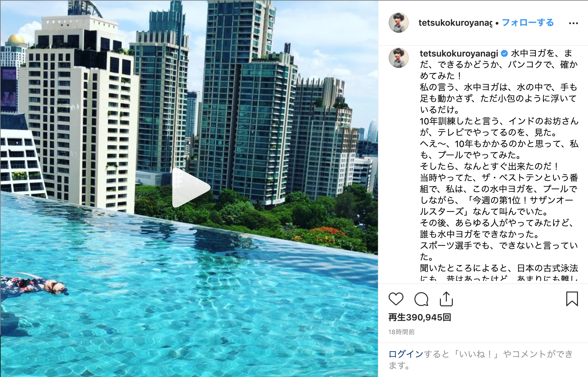
Task: Click the ログイン link to log in
Action: point(406,354)
